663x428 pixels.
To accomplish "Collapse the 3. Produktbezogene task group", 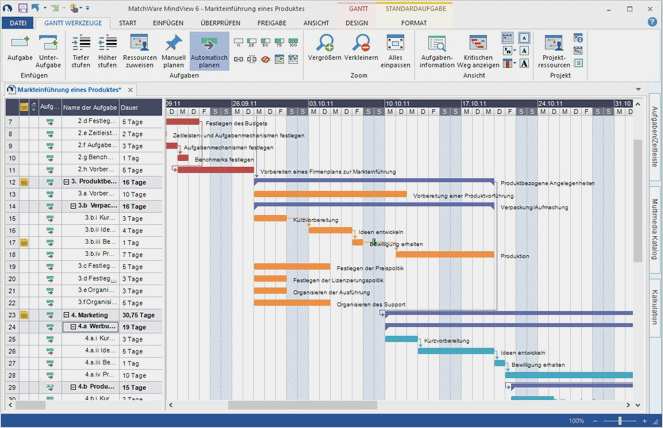I will click(67, 183).
